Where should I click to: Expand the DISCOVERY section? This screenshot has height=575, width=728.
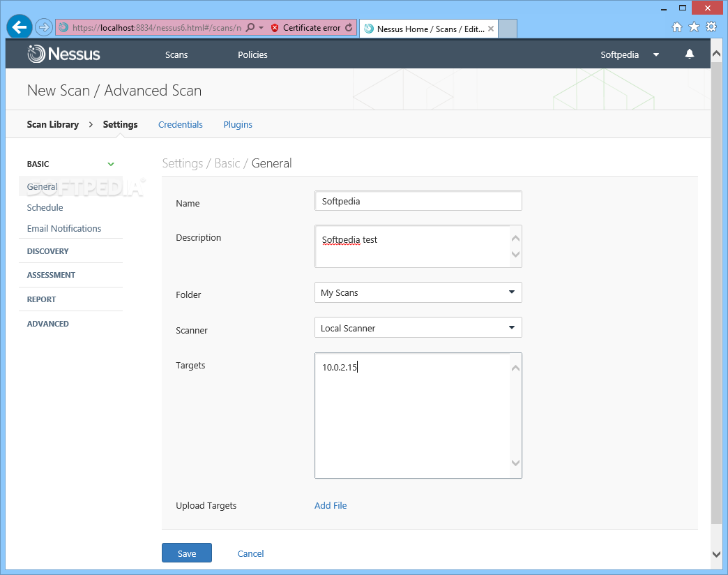coord(48,251)
